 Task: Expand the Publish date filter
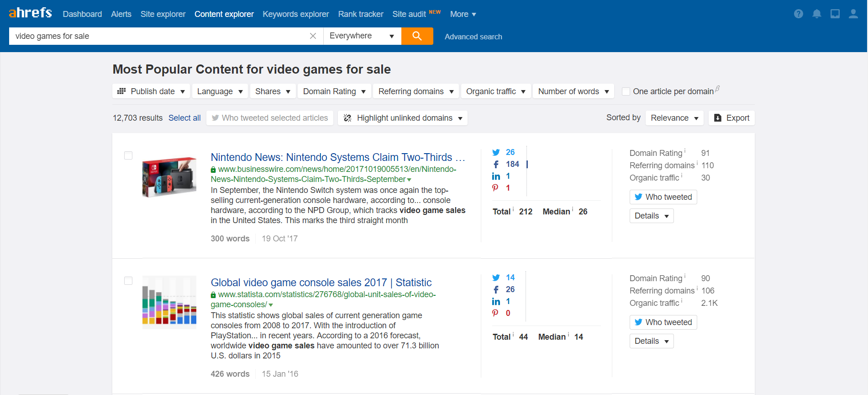coord(151,91)
